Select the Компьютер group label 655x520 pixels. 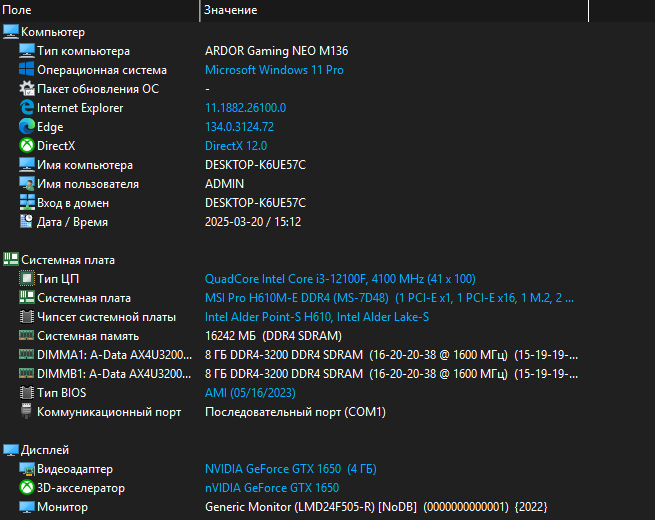[53, 32]
